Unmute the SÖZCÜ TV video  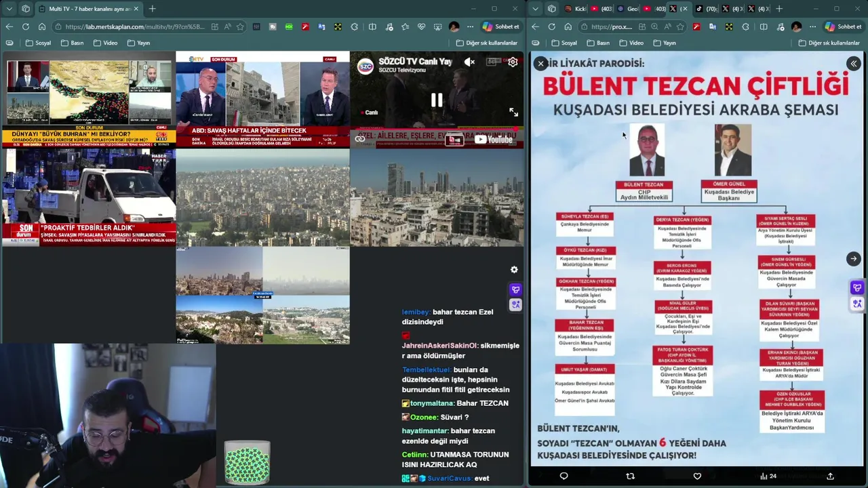(469, 62)
